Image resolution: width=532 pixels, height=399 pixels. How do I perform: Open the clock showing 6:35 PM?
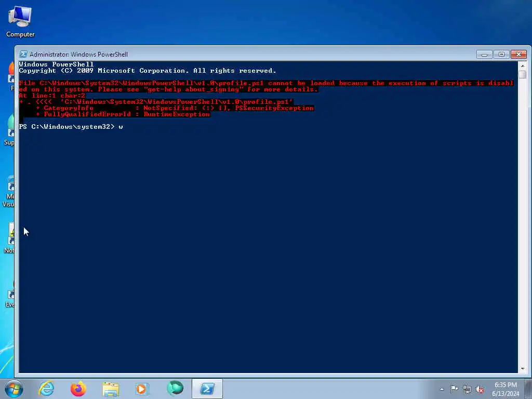coord(506,389)
